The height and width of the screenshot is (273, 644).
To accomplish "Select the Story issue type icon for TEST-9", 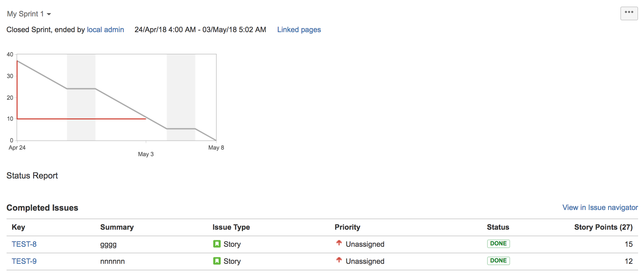I will pyautogui.click(x=217, y=261).
